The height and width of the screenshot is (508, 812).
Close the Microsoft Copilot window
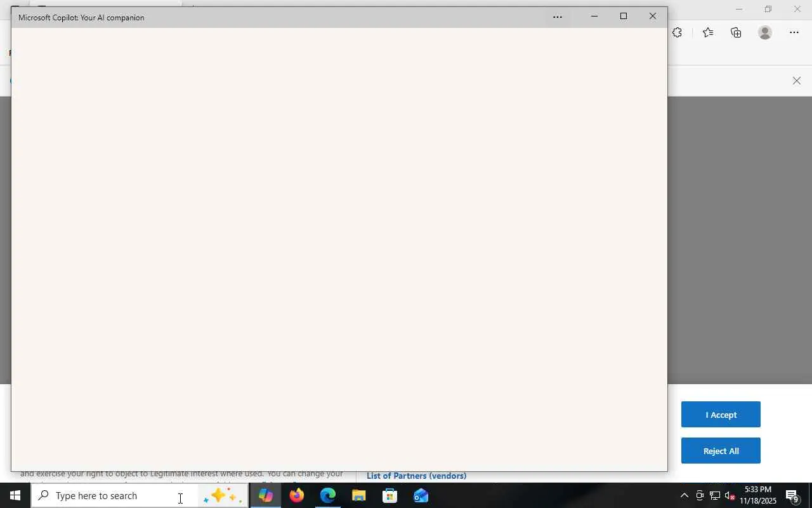[653, 17]
